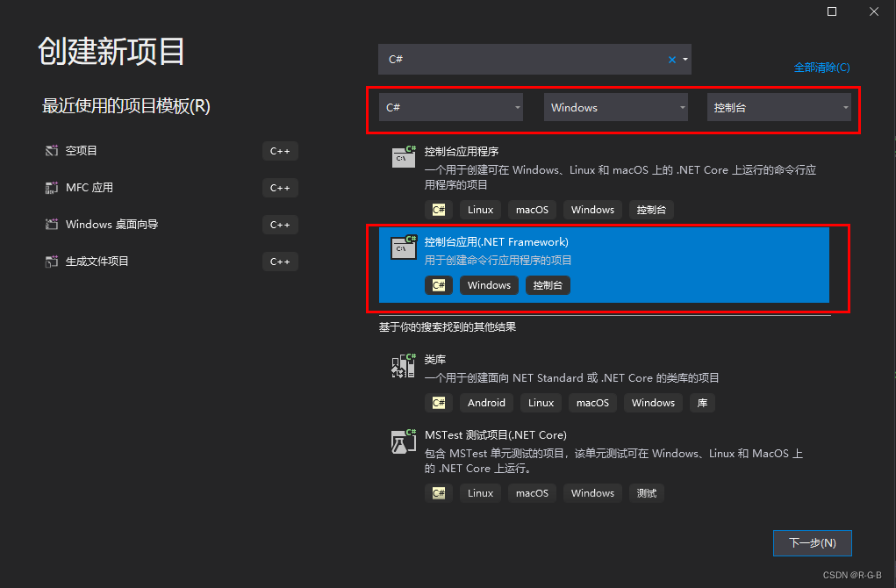Expand the search box history arrow
Viewport: 896px width, 588px height.
tap(685, 60)
